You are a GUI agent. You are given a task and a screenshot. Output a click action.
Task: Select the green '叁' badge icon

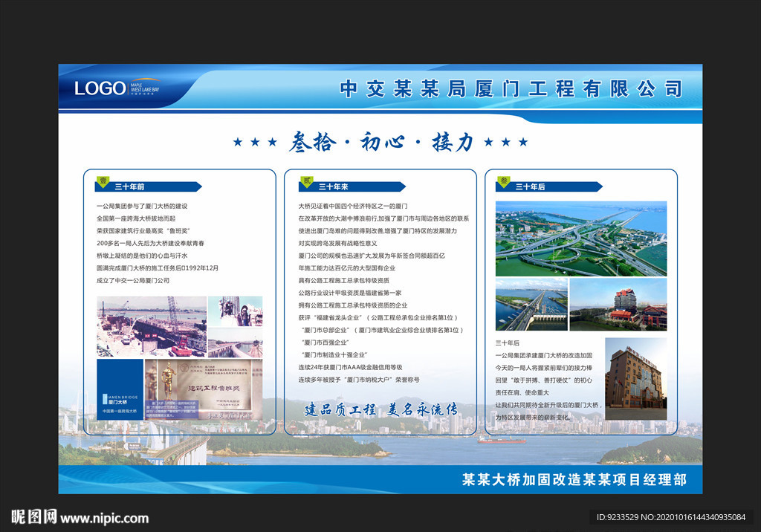click(x=504, y=180)
